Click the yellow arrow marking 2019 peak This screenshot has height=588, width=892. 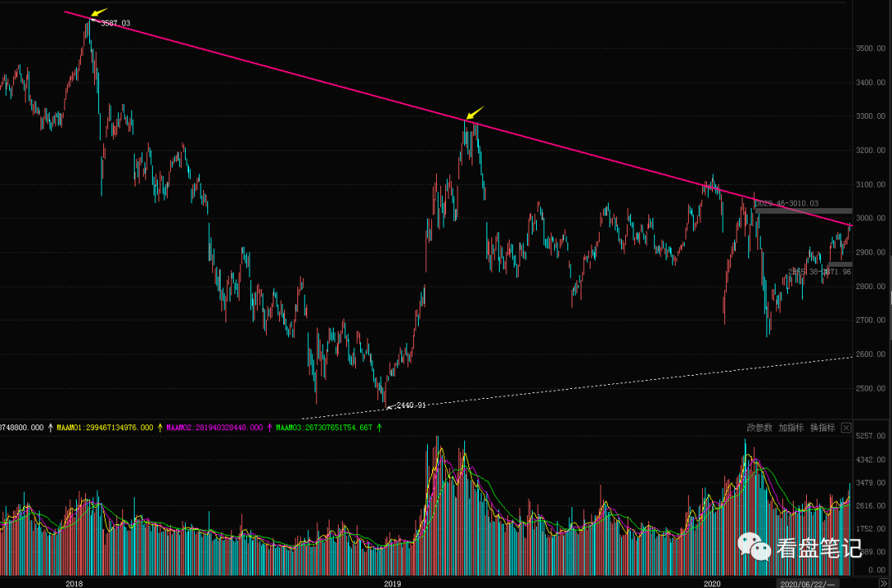click(x=474, y=113)
